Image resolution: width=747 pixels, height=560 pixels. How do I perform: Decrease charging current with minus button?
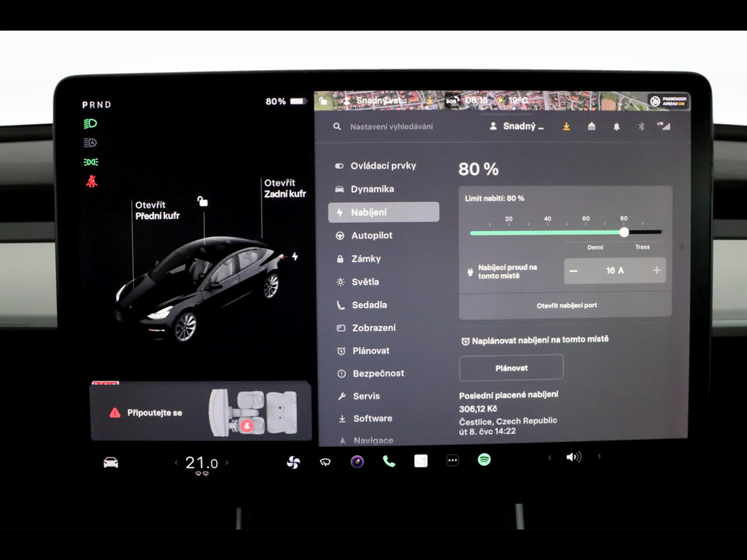573,271
